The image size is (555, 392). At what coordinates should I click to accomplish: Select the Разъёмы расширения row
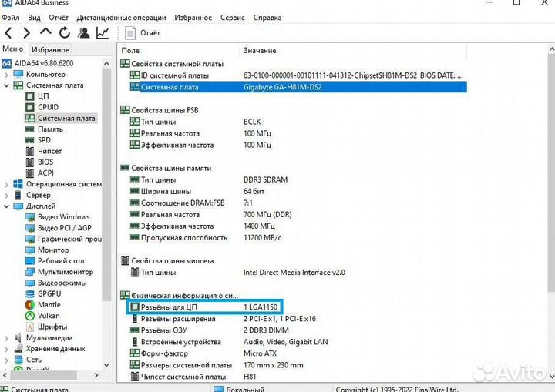298,319
